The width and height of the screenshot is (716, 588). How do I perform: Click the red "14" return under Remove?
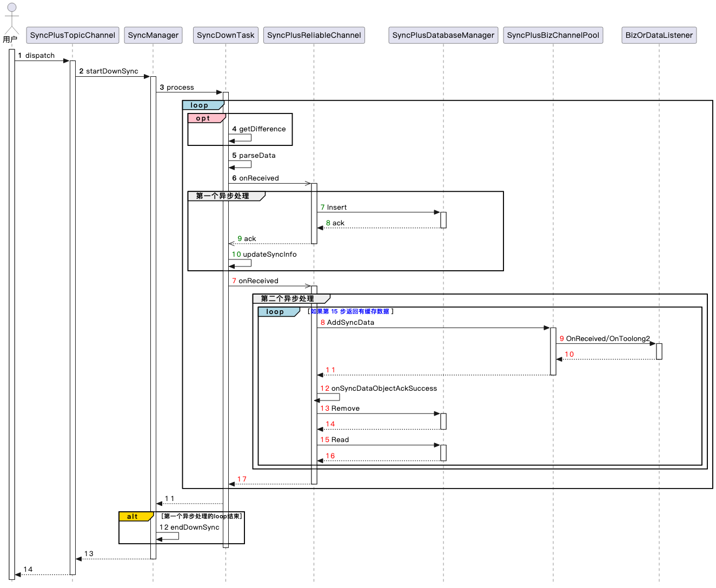(x=330, y=424)
